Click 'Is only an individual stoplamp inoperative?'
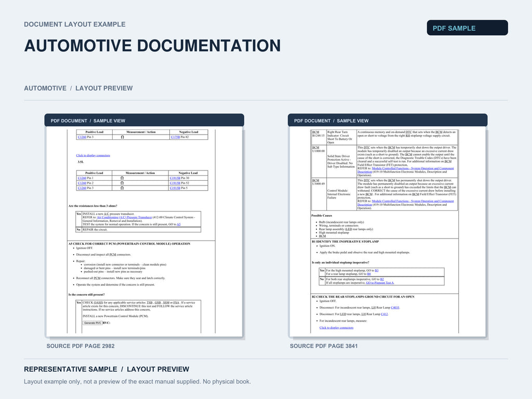Viewport: 532px width, 399px height. 340,262
